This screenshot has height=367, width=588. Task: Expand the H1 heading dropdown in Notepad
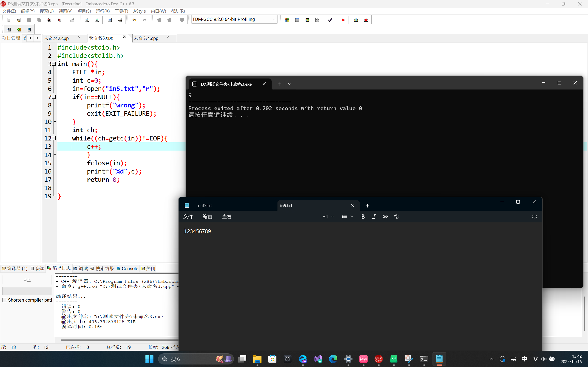point(328,216)
